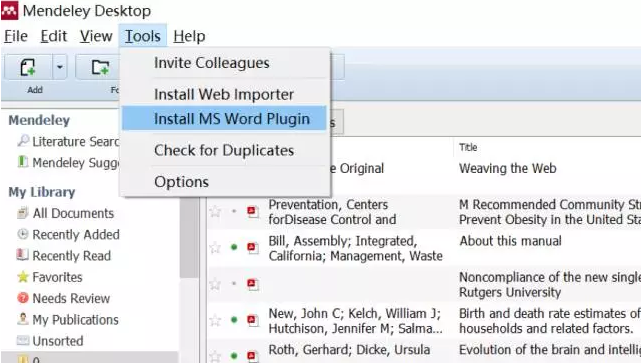Open PDF icon for About this manual

[253, 247]
